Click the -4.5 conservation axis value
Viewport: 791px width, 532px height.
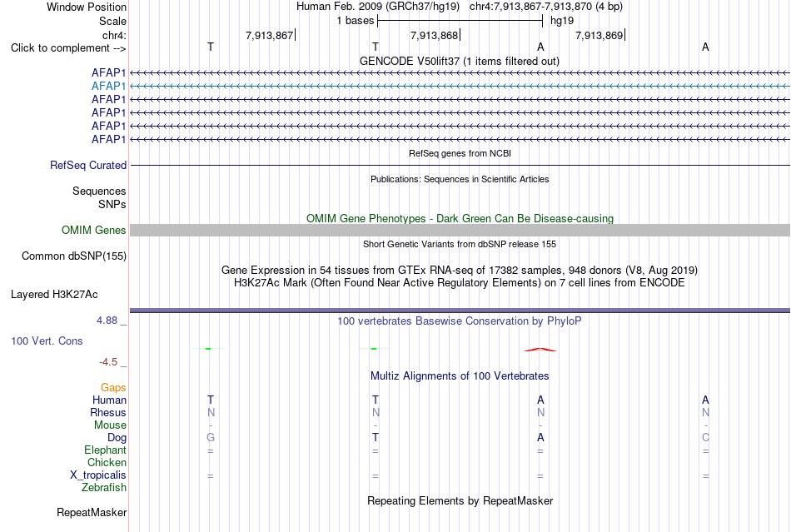point(108,362)
